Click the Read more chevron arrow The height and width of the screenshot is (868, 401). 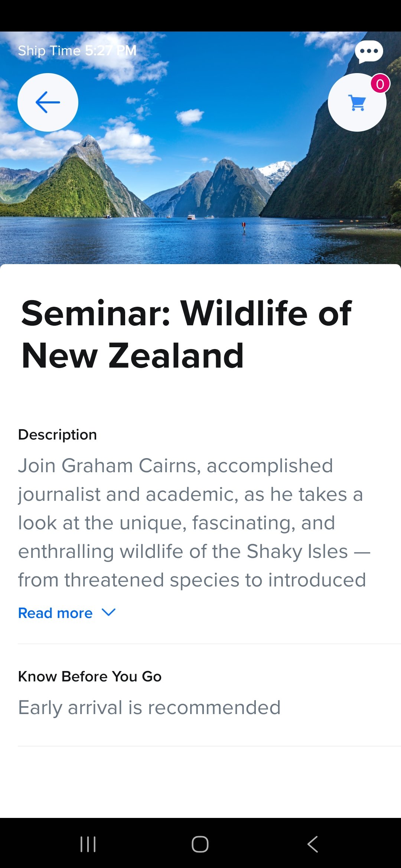click(109, 612)
